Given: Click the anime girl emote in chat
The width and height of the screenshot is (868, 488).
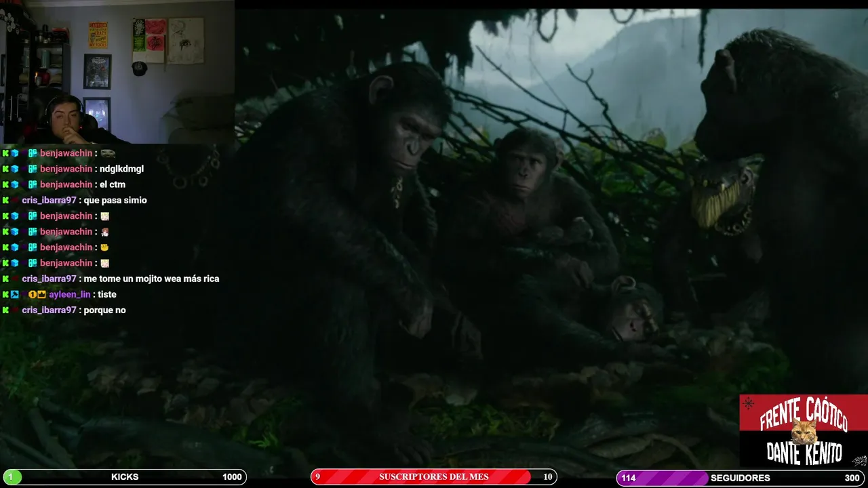Looking at the screenshot, I should click(104, 232).
